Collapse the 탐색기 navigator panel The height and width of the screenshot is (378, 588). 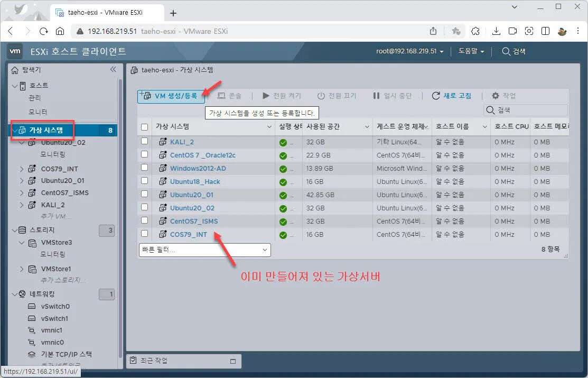[x=113, y=69]
